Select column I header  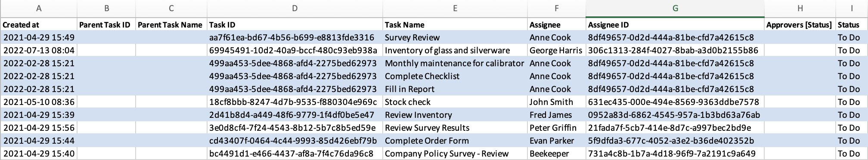852,8
